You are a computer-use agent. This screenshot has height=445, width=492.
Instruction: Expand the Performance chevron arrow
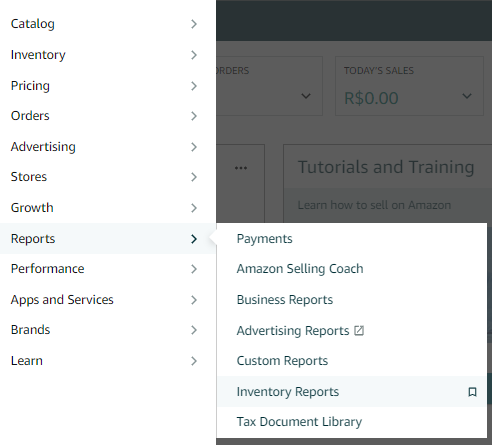[194, 269]
